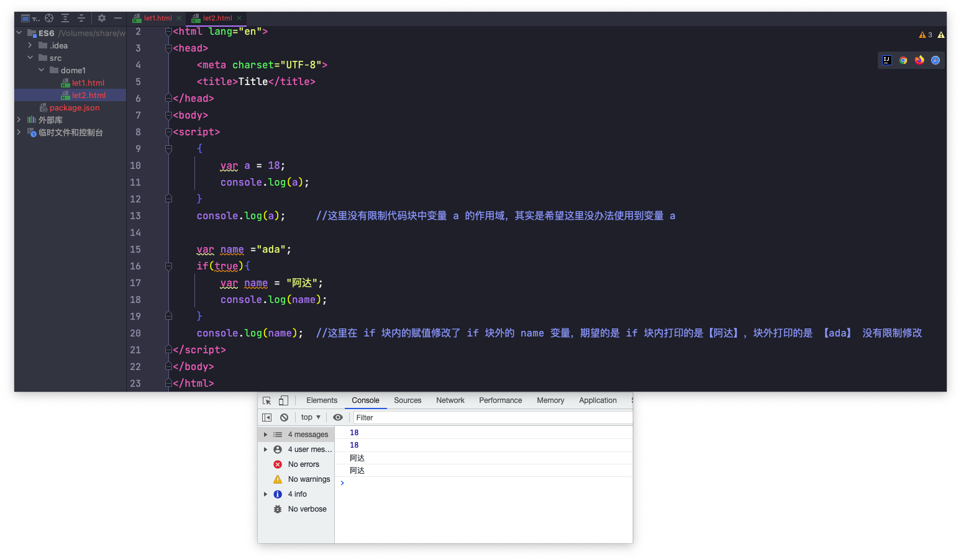Open package.json in the project tree
The width and height of the screenshot is (961, 560).
pos(74,107)
